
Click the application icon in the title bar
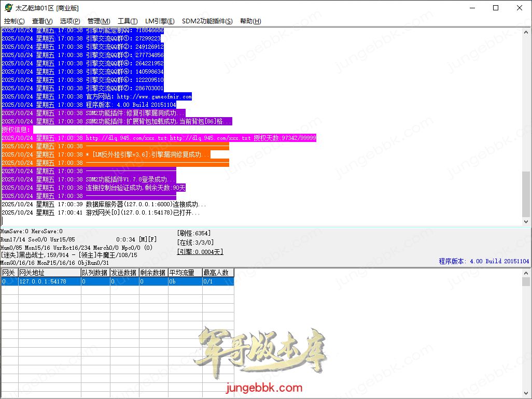click(x=8, y=8)
